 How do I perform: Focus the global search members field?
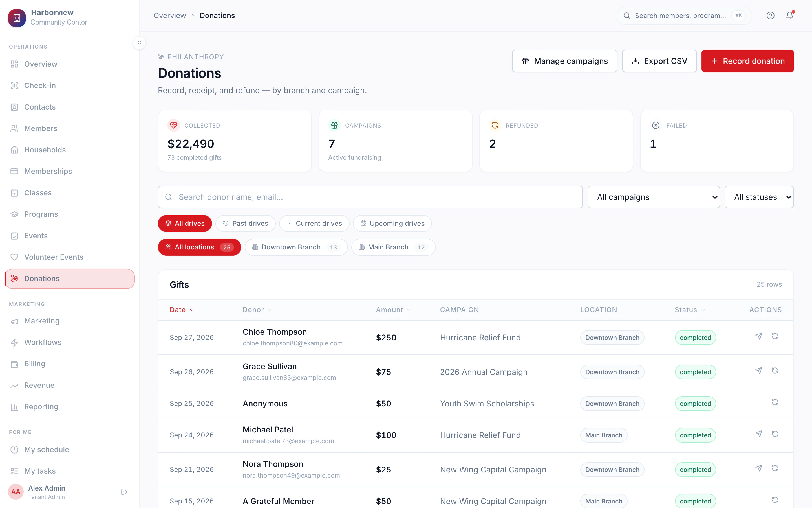point(684,16)
